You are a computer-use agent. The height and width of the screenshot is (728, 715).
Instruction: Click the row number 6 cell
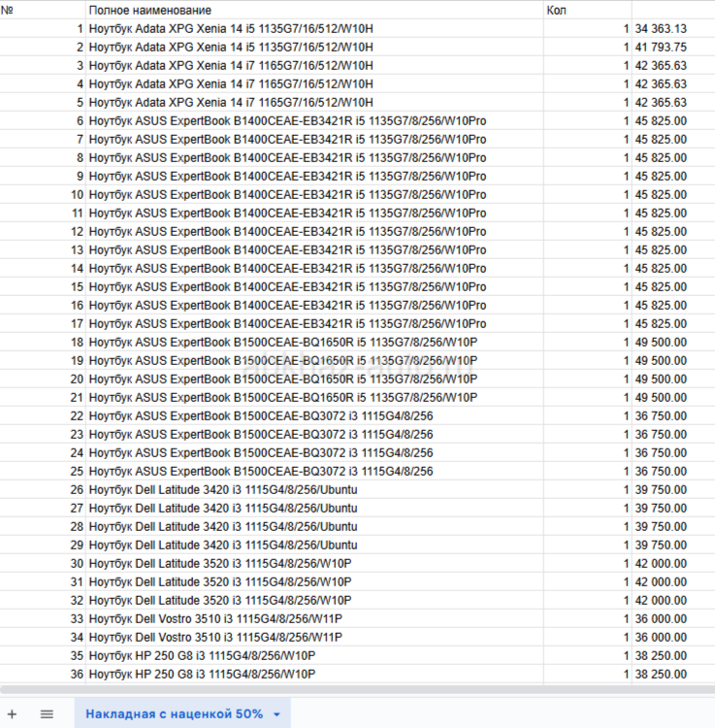[43, 121]
